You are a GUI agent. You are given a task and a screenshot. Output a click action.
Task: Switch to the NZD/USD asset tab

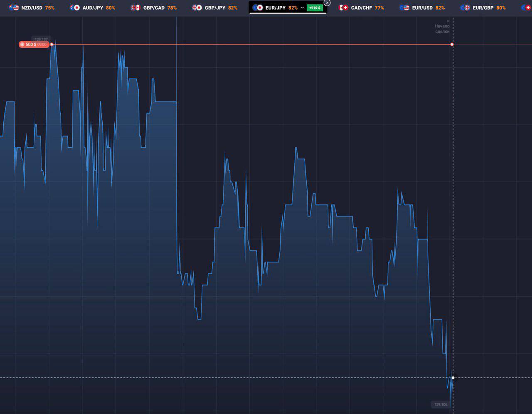(32, 8)
